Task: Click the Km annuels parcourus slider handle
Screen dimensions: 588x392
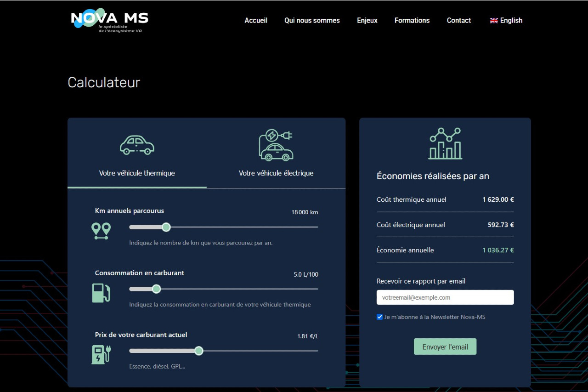Action: tap(166, 227)
